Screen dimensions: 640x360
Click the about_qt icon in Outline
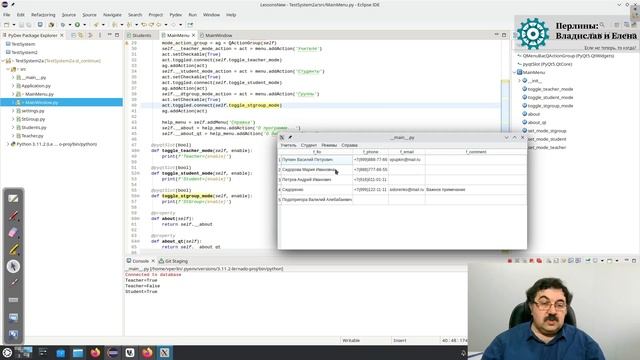(x=525, y=122)
